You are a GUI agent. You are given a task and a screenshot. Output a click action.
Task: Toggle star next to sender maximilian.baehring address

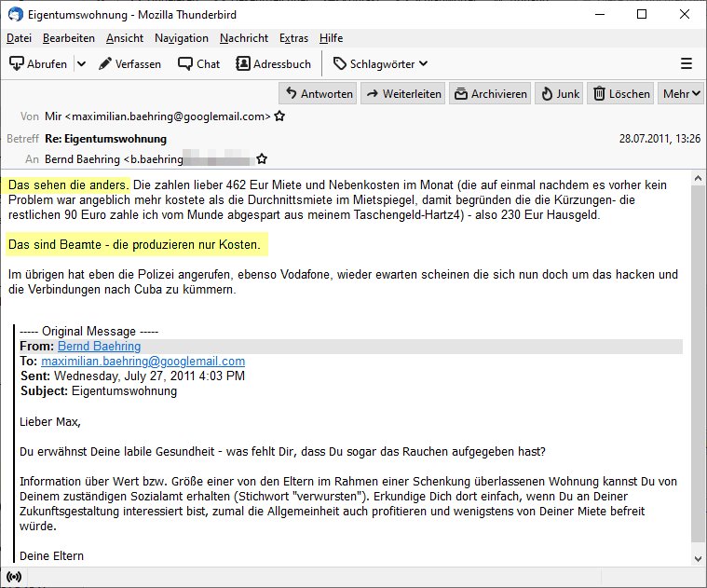click(279, 117)
